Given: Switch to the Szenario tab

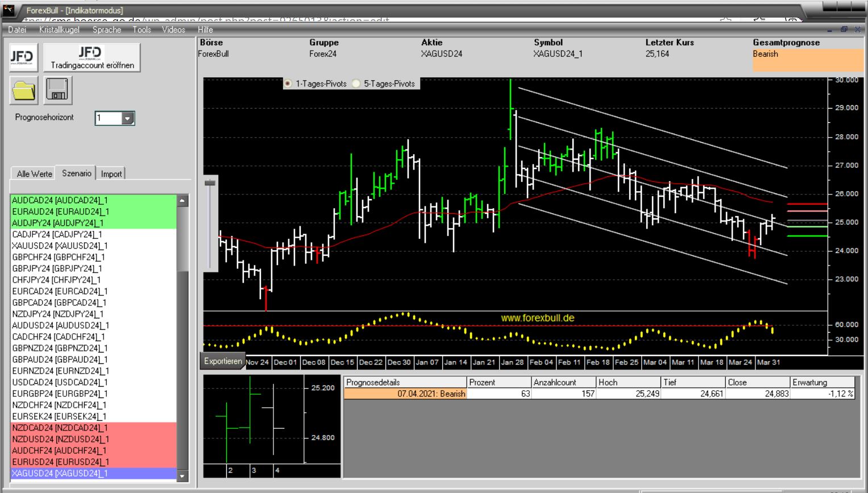Looking at the screenshot, I should pyautogui.click(x=76, y=173).
